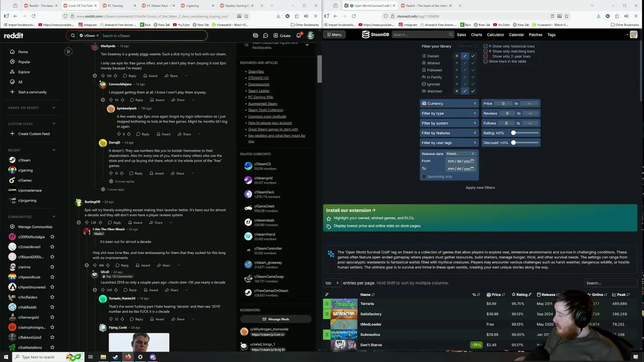This screenshot has height=362, width=644.
Task: Include only Followed games with checkmark
Action: coord(473,70)
